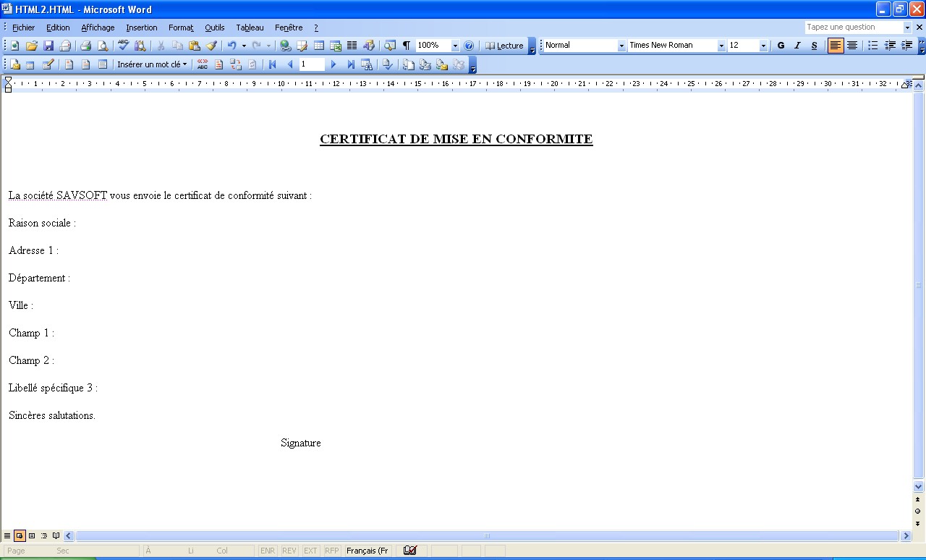Insert a table using the table icon
926x560 pixels.
318,45
